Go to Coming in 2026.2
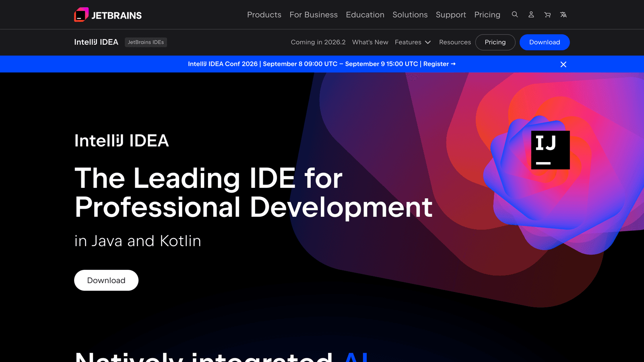Screen dimensions: 644x362 (318, 42)
